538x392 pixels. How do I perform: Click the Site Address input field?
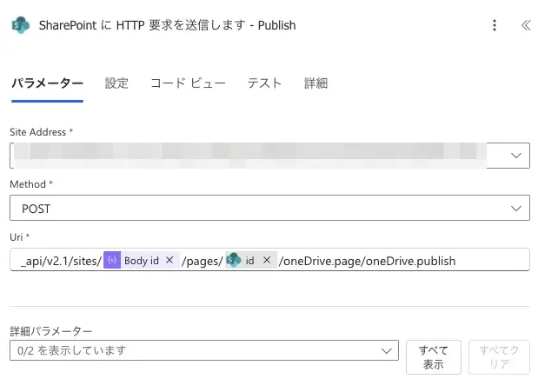point(269,156)
